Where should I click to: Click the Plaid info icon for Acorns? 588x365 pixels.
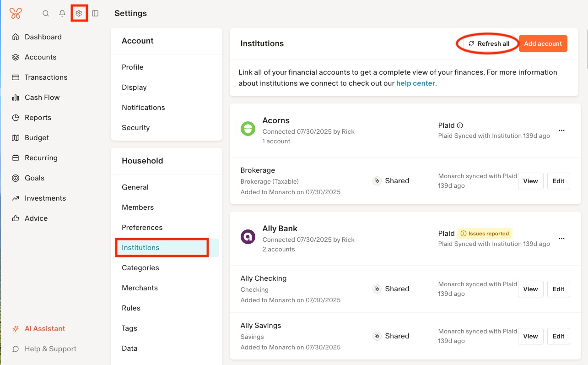coord(460,125)
